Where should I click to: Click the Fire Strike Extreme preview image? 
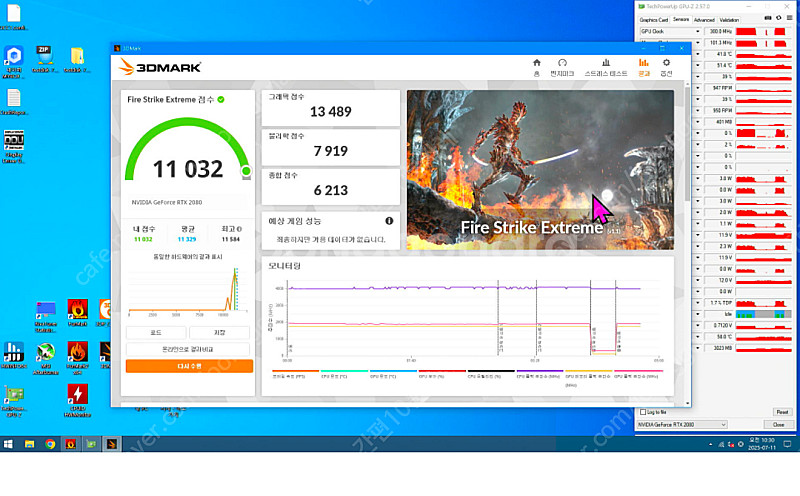point(540,170)
